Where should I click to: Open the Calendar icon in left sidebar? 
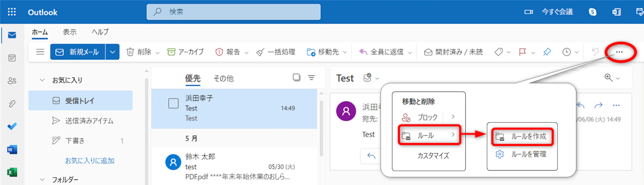(x=12, y=58)
